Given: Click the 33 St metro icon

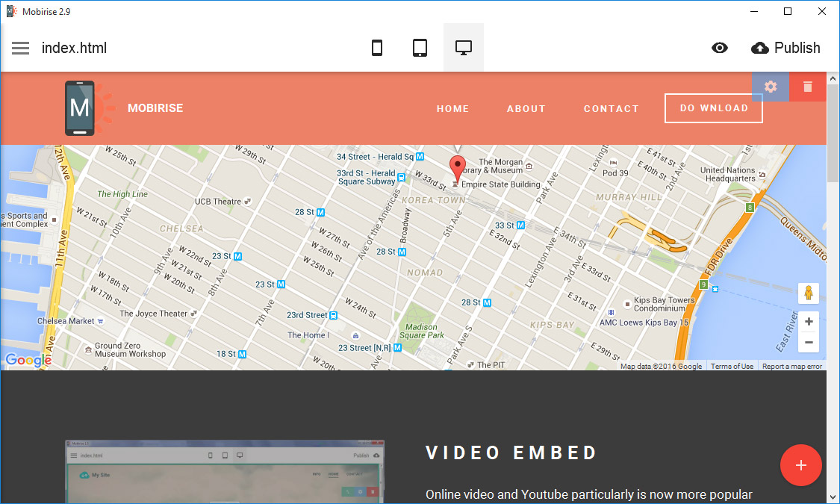Looking at the screenshot, I should coord(520,225).
